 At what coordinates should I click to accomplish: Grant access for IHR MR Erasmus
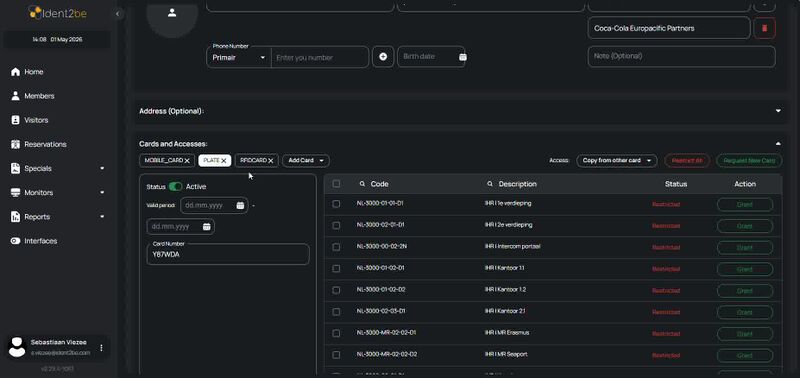[x=745, y=334]
